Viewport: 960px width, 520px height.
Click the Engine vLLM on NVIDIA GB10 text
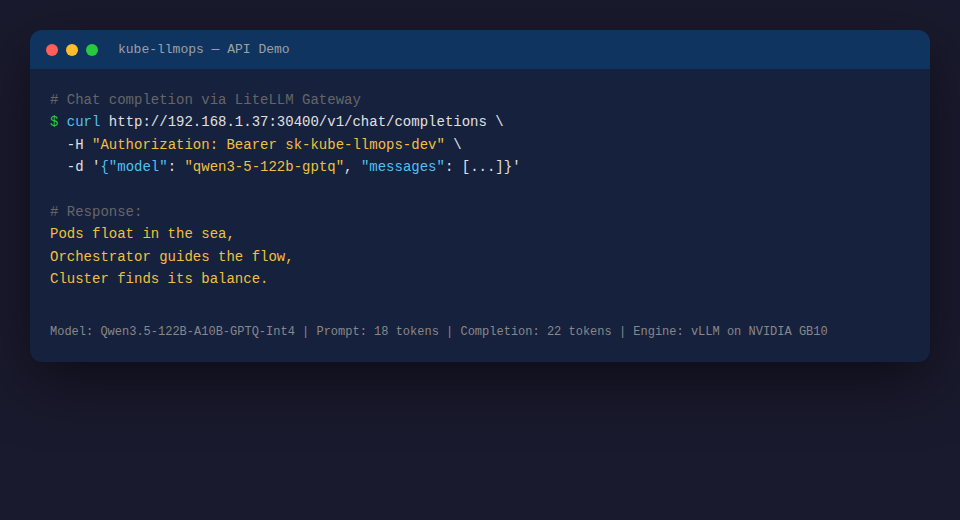click(730, 331)
